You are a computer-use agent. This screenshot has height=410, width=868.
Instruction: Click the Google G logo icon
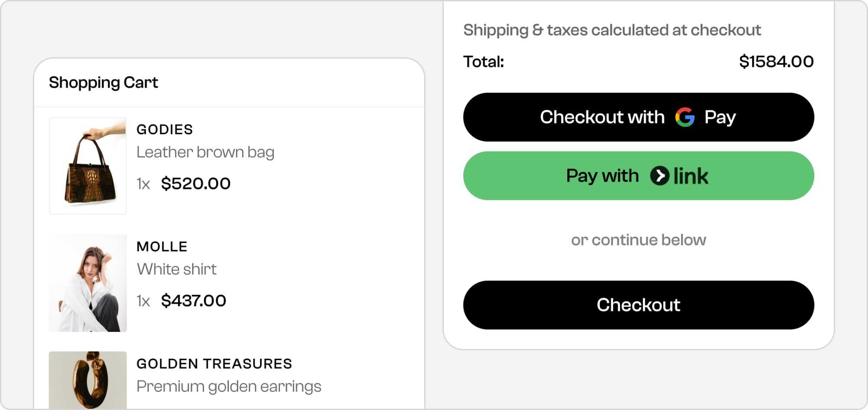685,117
